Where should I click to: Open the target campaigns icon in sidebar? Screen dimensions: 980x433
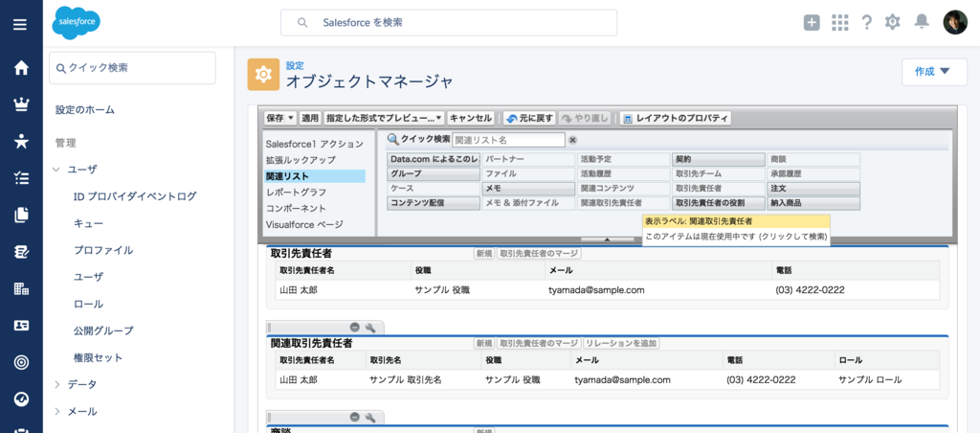(21, 362)
